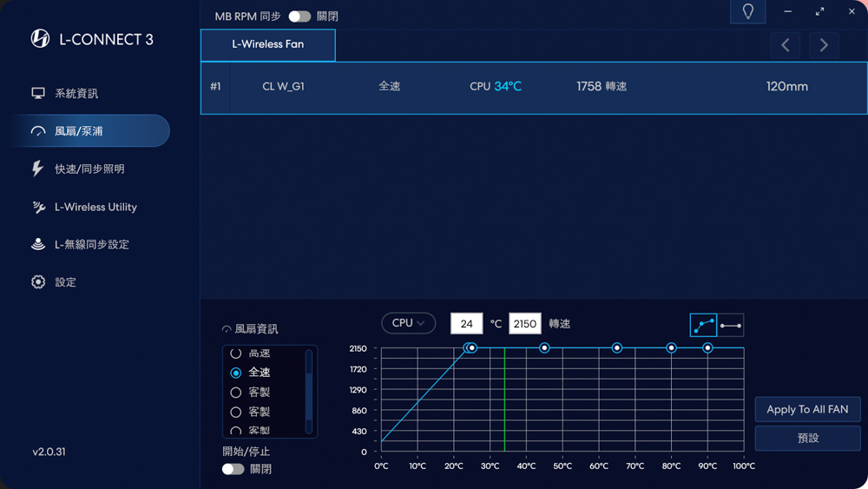Open the 風扇/泵浦 menu item
868x489 pixels.
click(91, 130)
